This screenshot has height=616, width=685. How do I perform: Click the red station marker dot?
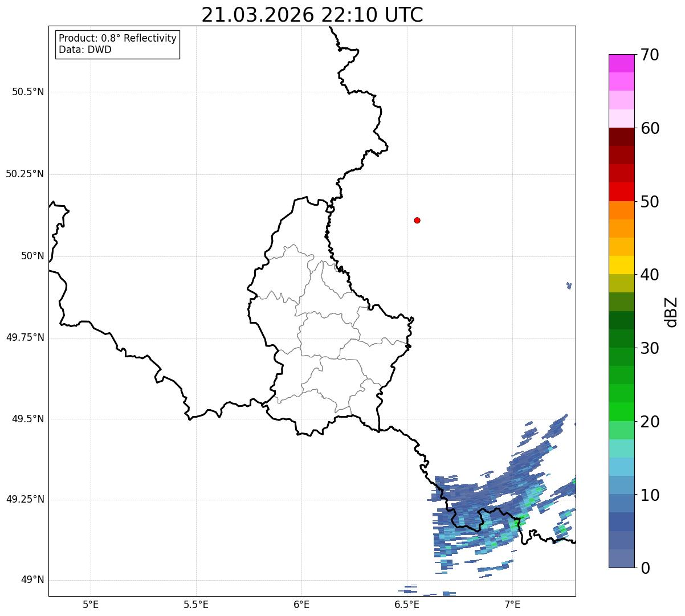pos(417,220)
